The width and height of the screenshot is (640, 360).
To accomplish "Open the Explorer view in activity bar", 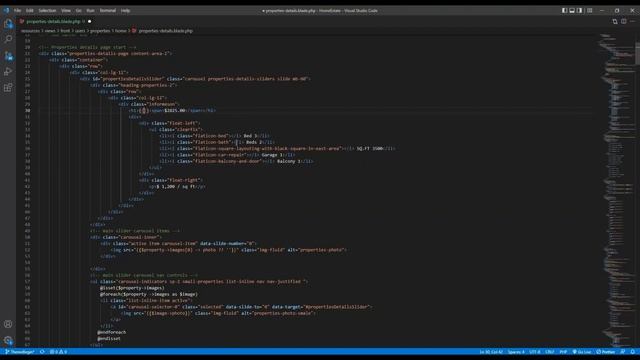I will point(8,23).
